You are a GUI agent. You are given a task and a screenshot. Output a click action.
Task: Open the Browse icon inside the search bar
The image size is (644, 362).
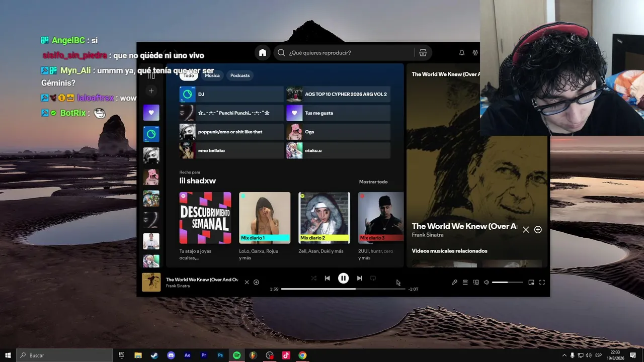pyautogui.click(x=423, y=53)
